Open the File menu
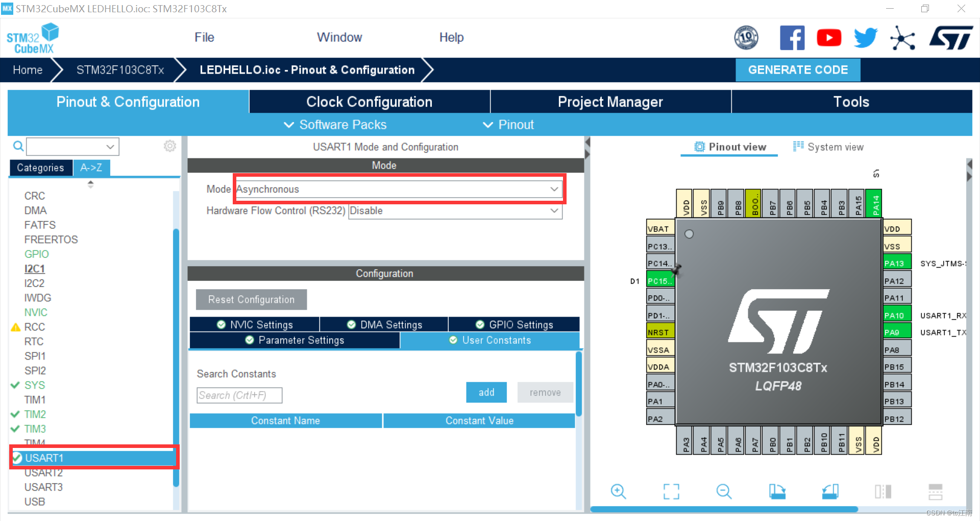Screen dimensions: 980x521 click(204, 37)
